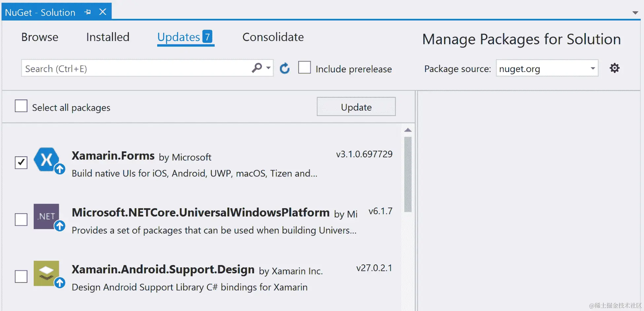Image resolution: width=644 pixels, height=311 pixels.
Task: Click the Updates count badge 7
Action: point(207,37)
